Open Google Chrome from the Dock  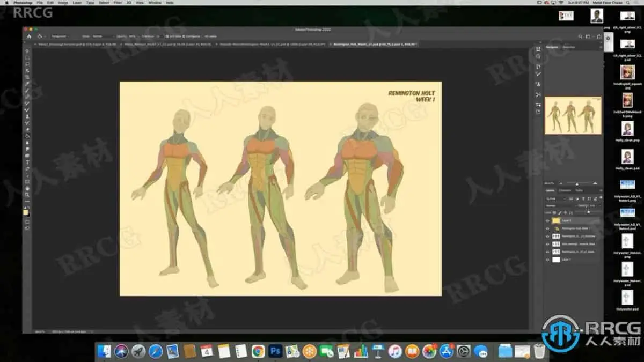[258, 351]
